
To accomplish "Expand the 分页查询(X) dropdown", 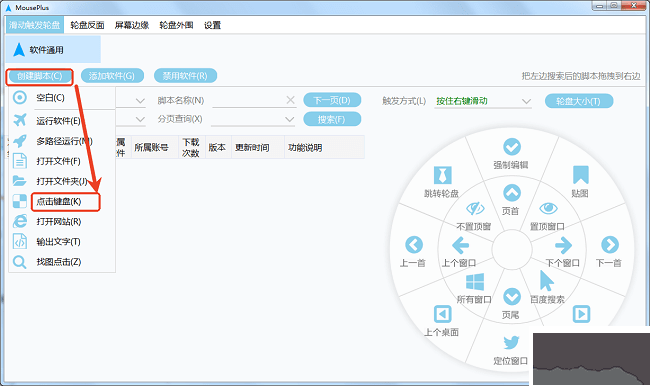I will 290,120.
